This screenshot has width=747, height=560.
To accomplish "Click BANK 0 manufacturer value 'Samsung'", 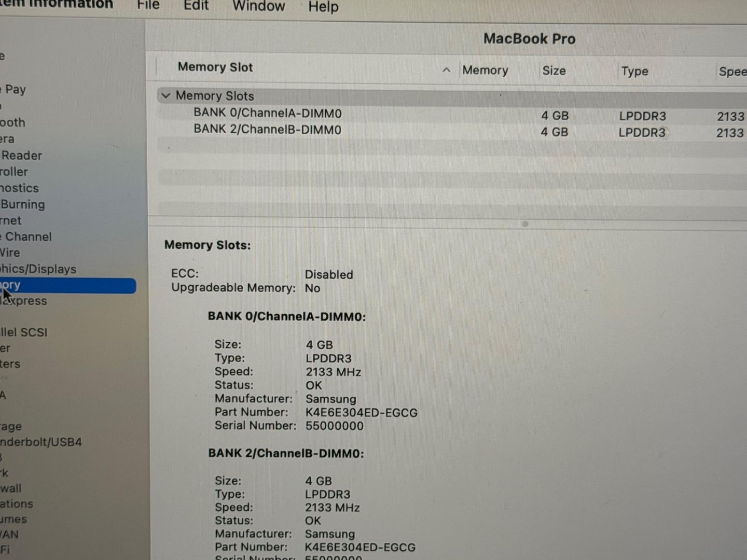I will [331, 399].
